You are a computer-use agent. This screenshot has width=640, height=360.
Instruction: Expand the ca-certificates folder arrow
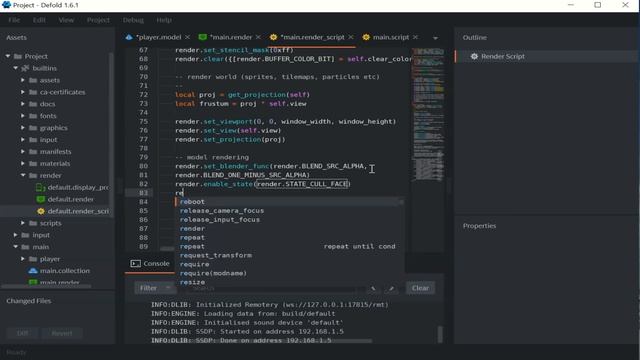tap(23, 92)
